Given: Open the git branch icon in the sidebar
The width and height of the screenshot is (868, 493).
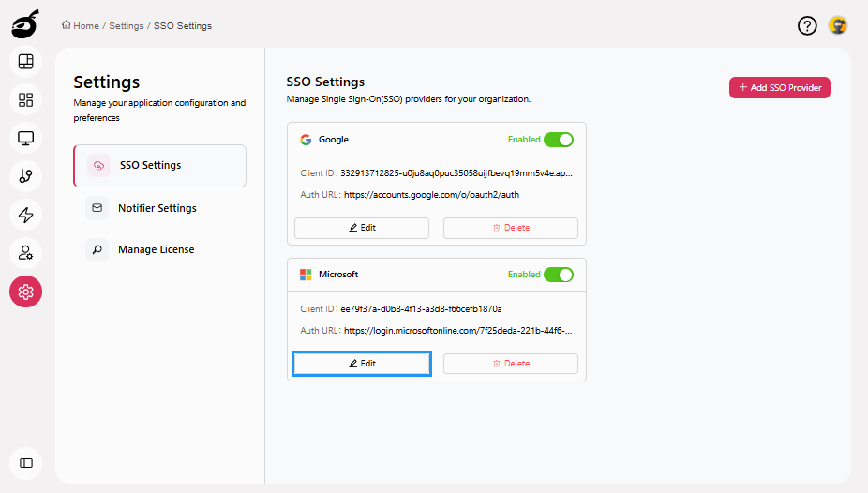Looking at the screenshot, I should coord(25,176).
